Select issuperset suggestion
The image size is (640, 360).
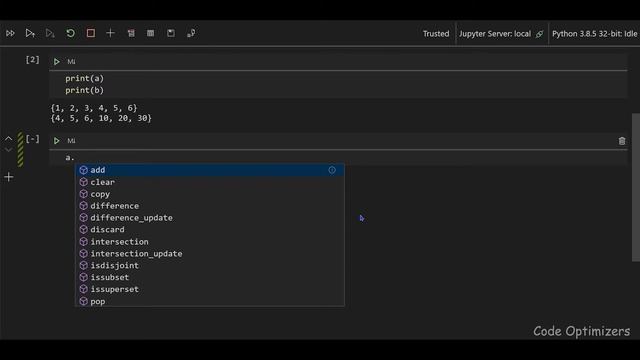pos(210,289)
